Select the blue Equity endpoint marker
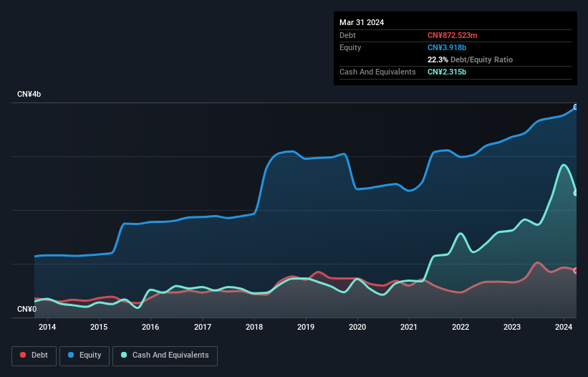The width and height of the screenshot is (588, 377). [576, 107]
